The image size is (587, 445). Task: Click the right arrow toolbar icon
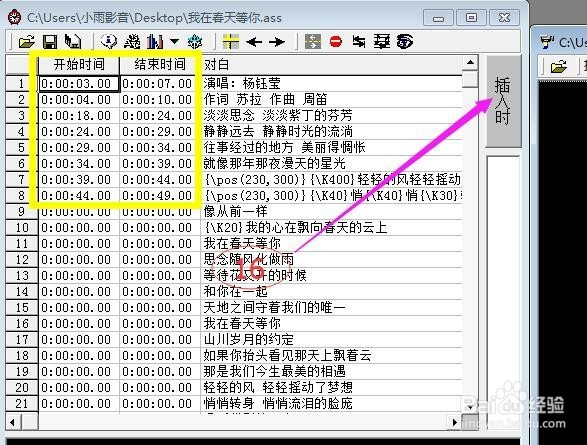click(x=277, y=42)
